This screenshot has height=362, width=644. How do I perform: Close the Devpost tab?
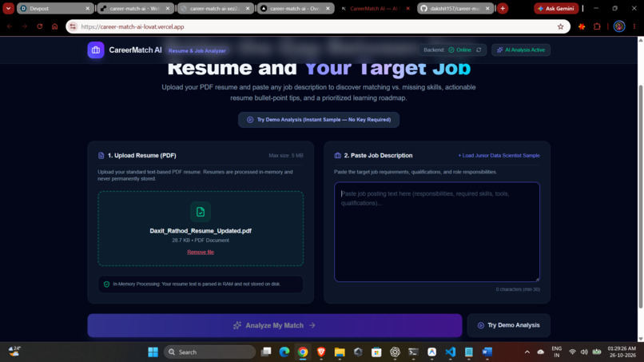[87, 8]
